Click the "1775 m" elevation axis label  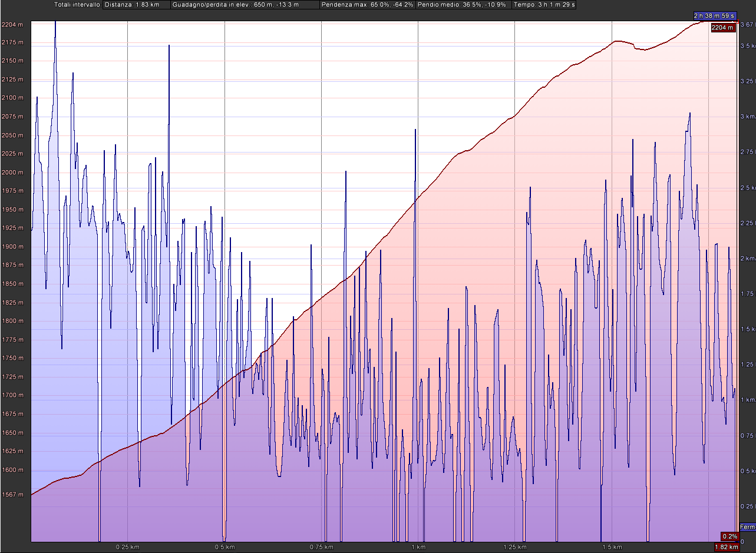(13, 340)
